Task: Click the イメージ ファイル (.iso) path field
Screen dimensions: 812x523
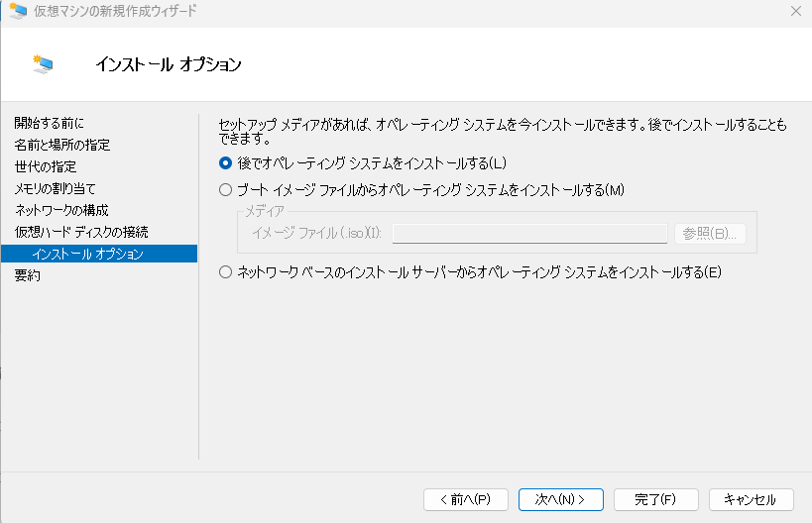Action: click(x=529, y=234)
